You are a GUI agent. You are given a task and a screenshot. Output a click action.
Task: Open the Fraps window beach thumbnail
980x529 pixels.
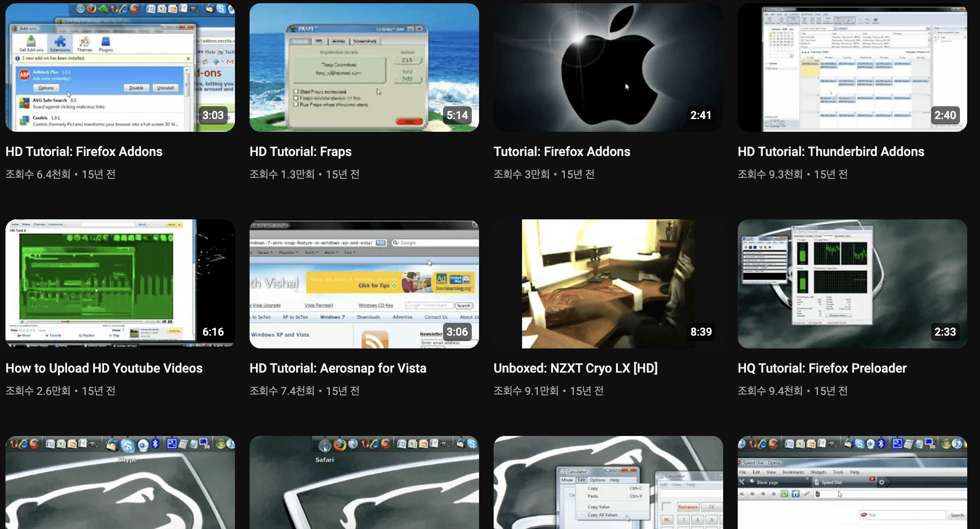(x=364, y=67)
